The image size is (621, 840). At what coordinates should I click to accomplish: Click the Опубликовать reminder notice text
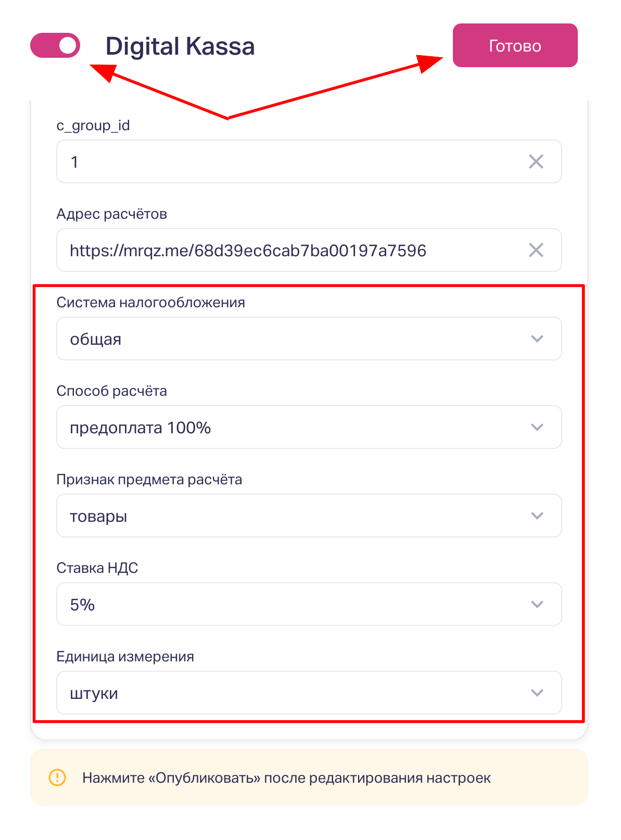pos(286,778)
